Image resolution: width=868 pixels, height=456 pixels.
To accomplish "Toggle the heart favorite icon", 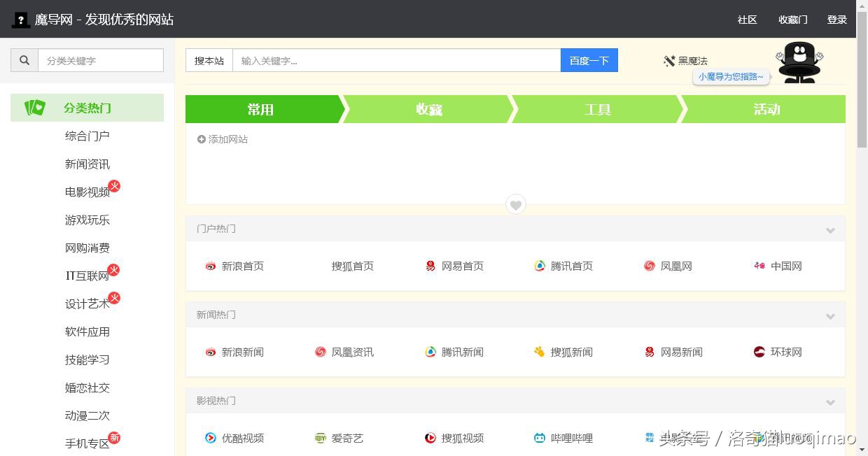I will pyautogui.click(x=515, y=205).
